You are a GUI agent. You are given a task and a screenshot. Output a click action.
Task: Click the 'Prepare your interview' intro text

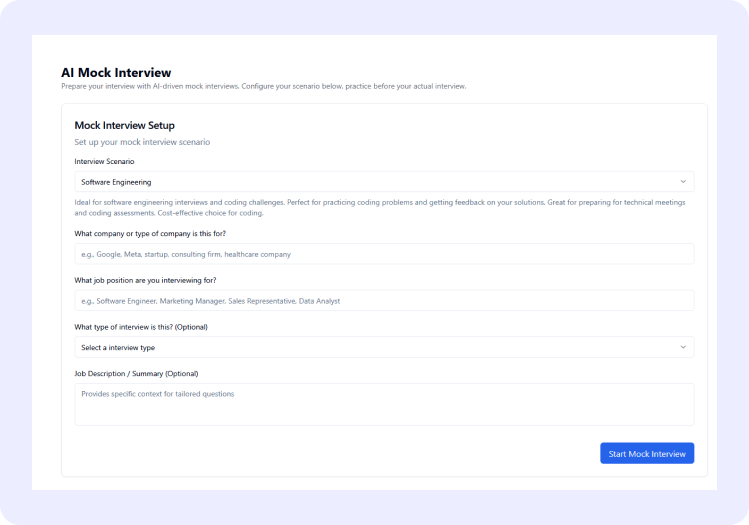[263, 87]
